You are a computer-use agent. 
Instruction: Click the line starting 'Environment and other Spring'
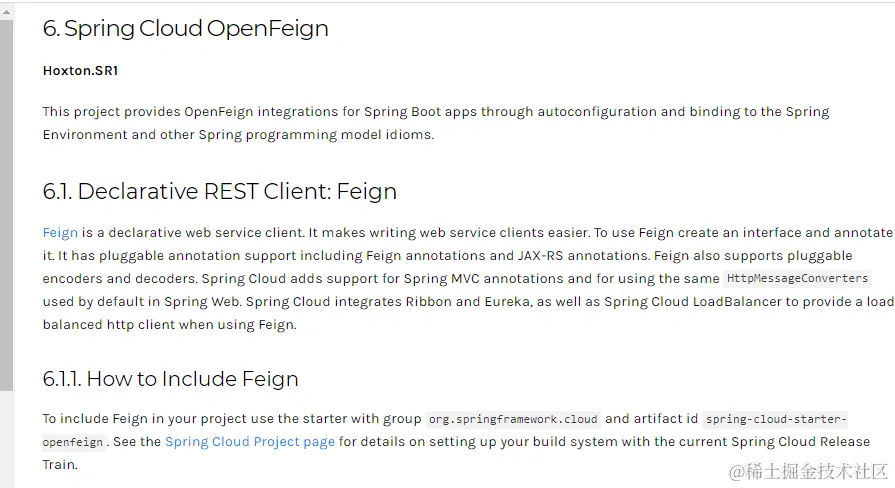click(x=239, y=135)
